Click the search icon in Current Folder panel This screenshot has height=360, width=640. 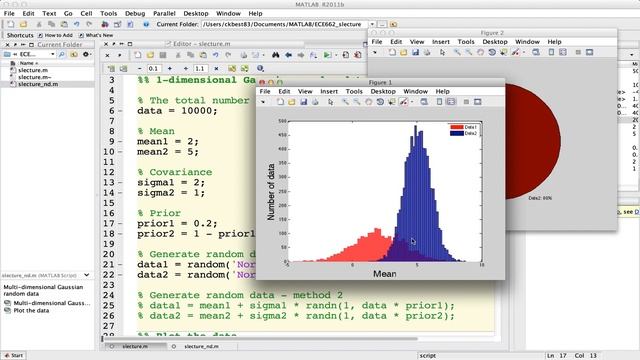click(x=62, y=54)
